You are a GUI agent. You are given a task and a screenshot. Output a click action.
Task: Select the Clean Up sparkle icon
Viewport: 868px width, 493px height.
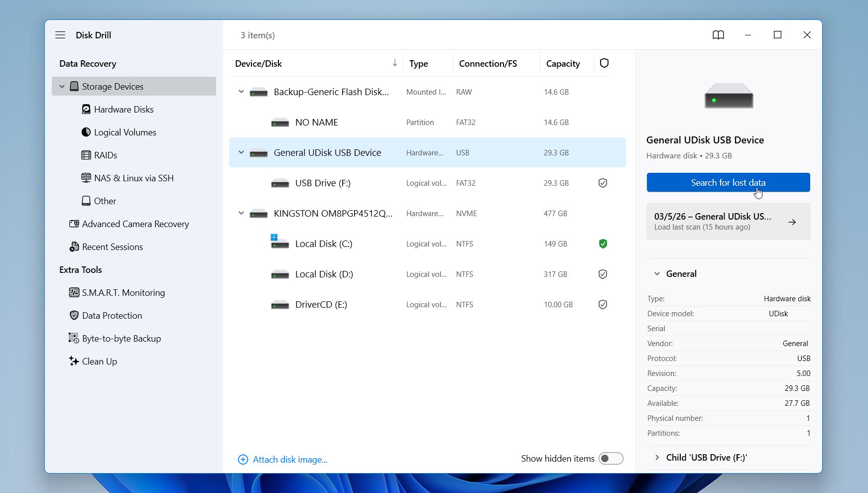click(x=74, y=362)
